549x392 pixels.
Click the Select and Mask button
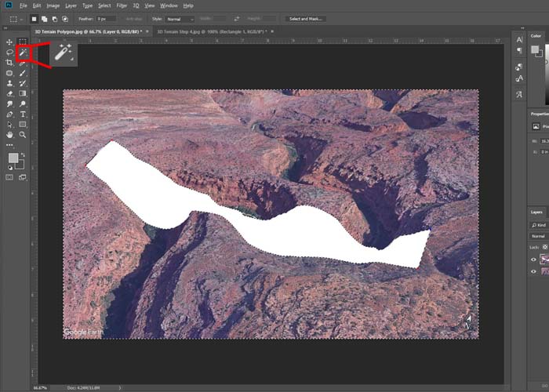[x=307, y=18]
